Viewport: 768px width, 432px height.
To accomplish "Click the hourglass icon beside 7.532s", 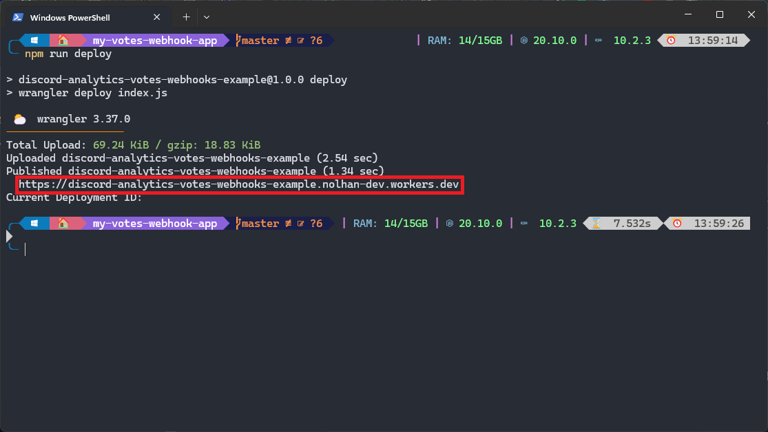I will [596, 224].
